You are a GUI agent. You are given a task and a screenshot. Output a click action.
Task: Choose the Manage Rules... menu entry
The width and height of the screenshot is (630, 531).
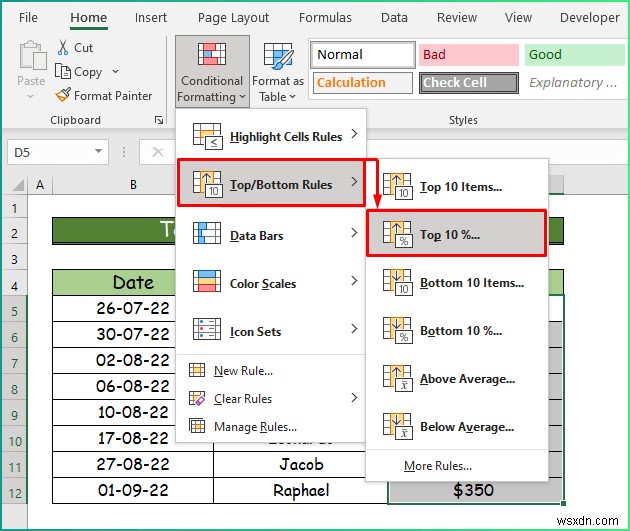pyautogui.click(x=255, y=426)
